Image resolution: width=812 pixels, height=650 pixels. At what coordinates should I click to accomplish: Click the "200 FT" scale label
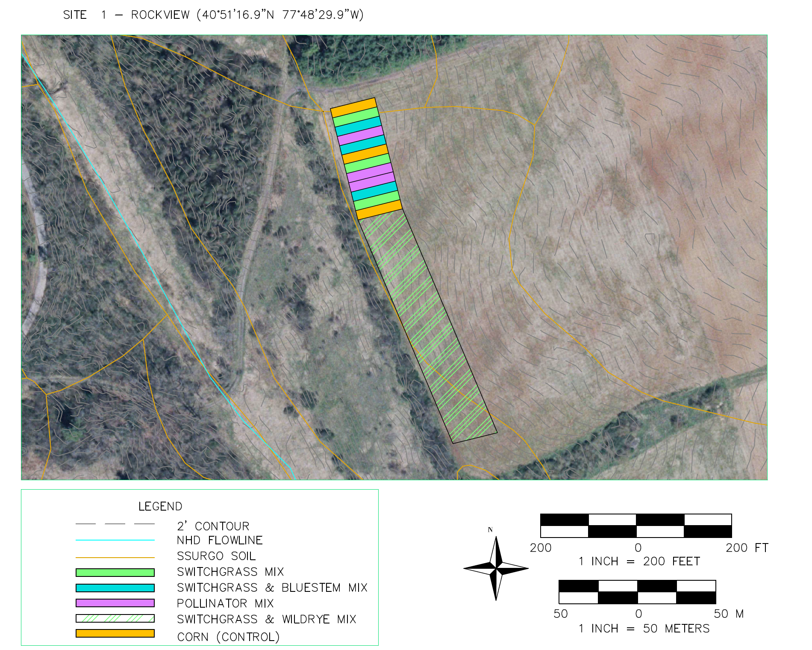pos(747,548)
